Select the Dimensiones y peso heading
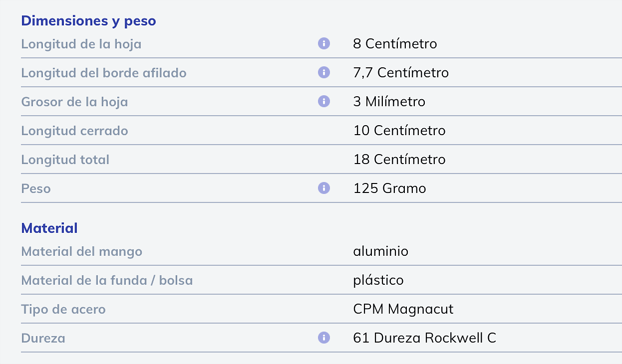 pyautogui.click(x=88, y=21)
